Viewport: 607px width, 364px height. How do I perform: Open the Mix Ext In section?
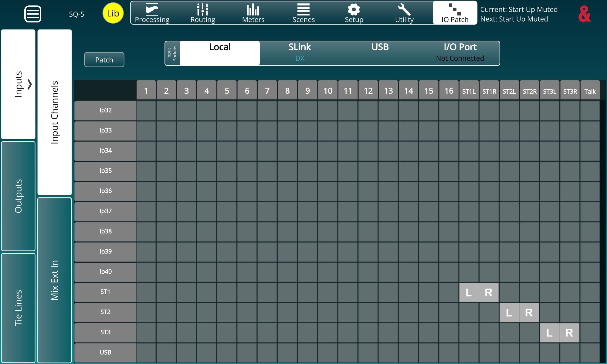click(x=55, y=280)
